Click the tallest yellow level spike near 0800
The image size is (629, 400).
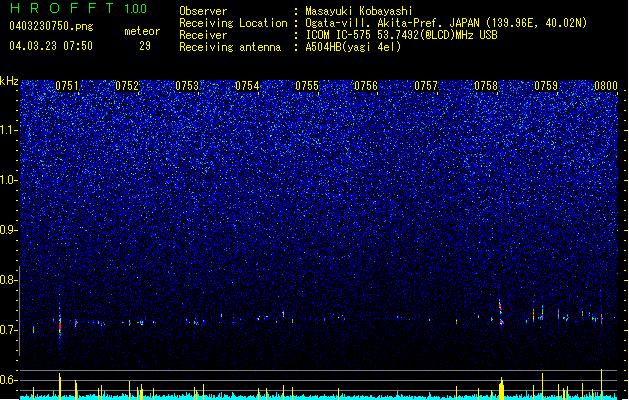coord(601,384)
